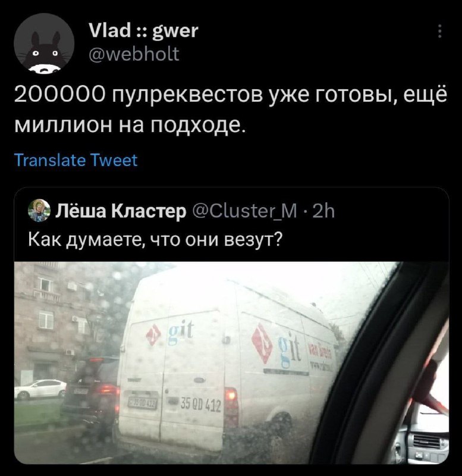Click Translate Tweet link
The height and width of the screenshot is (476, 462).
tap(76, 160)
